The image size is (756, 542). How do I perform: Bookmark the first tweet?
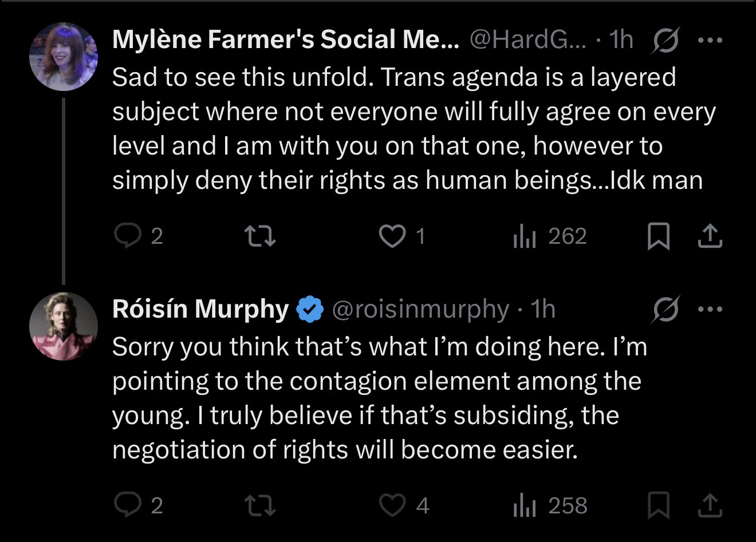coord(658,236)
